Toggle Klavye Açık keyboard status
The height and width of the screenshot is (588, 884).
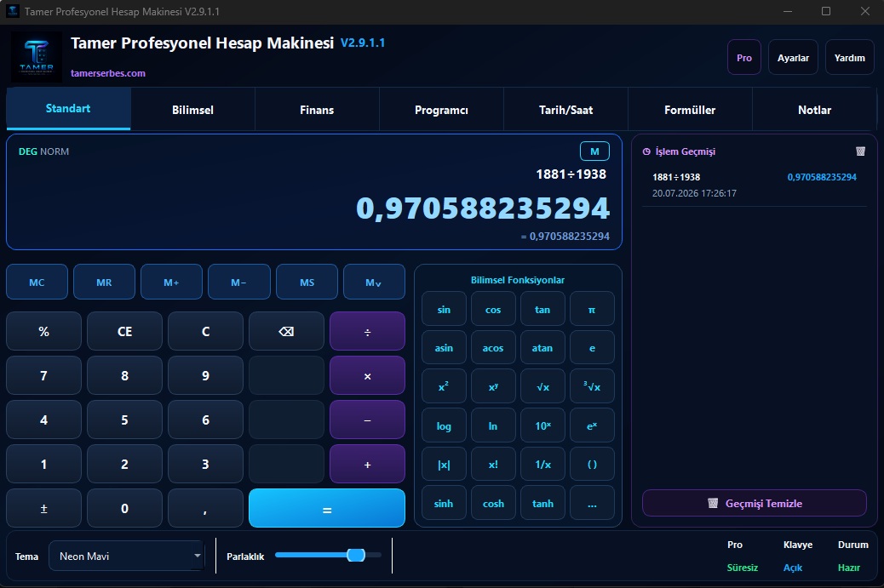[793, 568]
